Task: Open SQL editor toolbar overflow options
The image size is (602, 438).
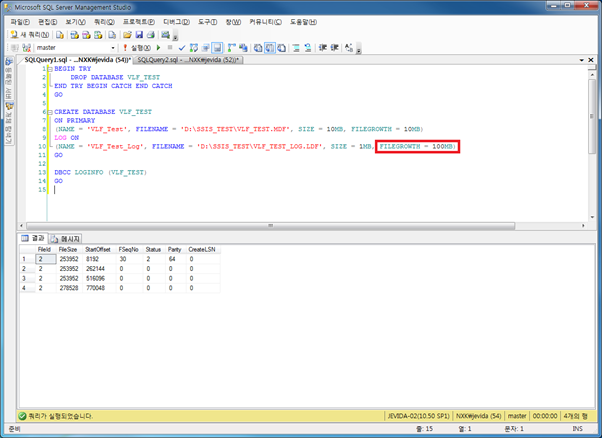Action: 359,49
